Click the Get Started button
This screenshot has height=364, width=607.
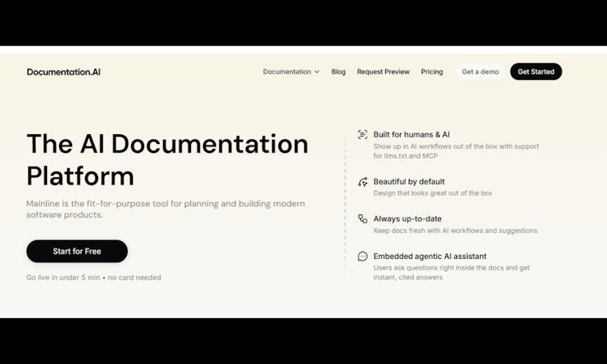click(x=536, y=72)
